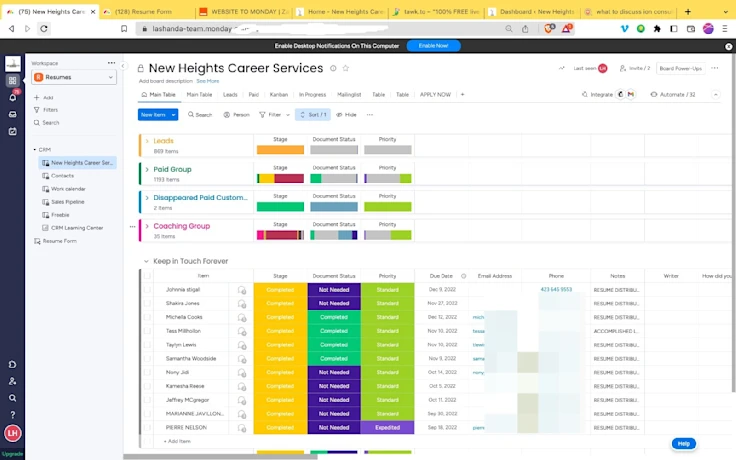Expand Disappeared Paid Customers group
The height and width of the screenshot is (460, 736).
147,198
